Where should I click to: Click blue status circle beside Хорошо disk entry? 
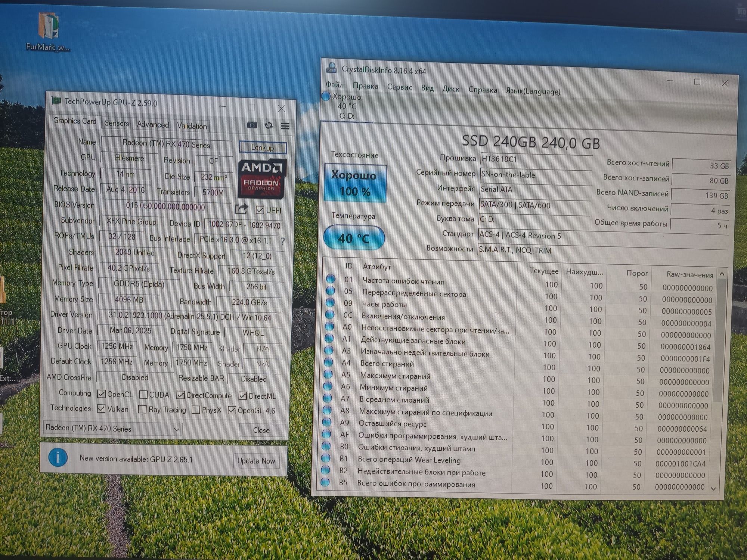click(x=326, y=96)
